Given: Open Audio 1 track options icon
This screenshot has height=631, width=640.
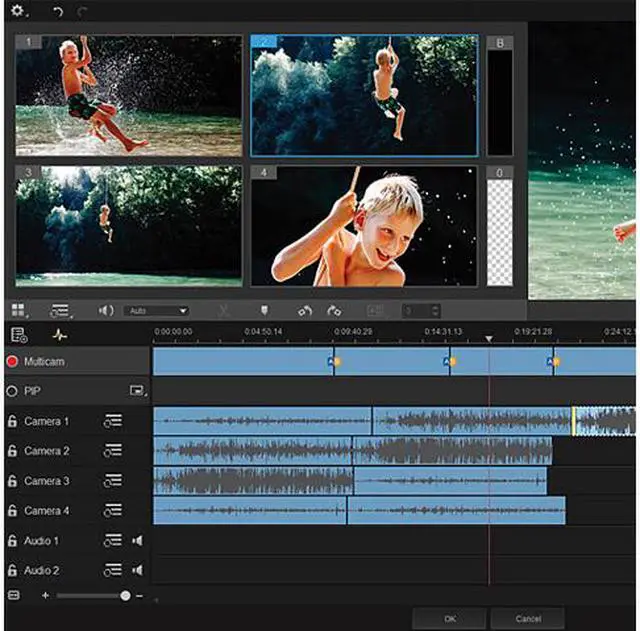Looking at the screenshot, I should click(x=113, y=540).
